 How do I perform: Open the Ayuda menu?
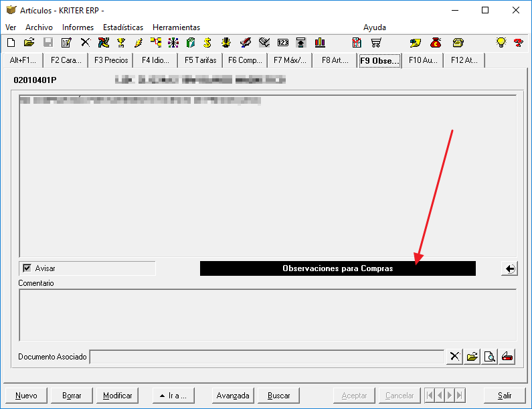(375, 27)
